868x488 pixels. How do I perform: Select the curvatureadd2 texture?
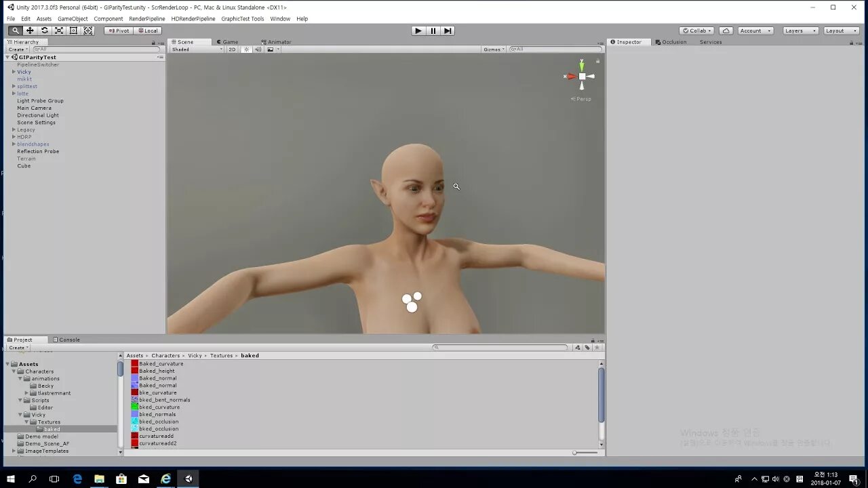click(x=157, y=443)
